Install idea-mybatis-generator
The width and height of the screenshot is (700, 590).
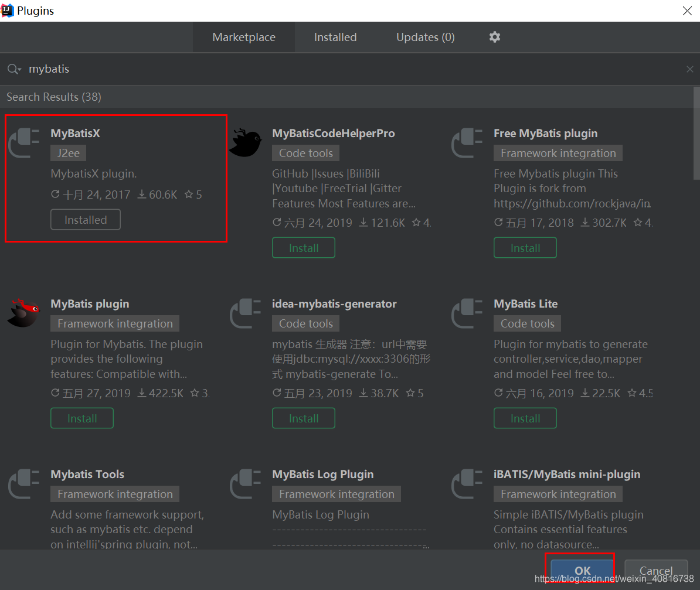coord(304,418)
